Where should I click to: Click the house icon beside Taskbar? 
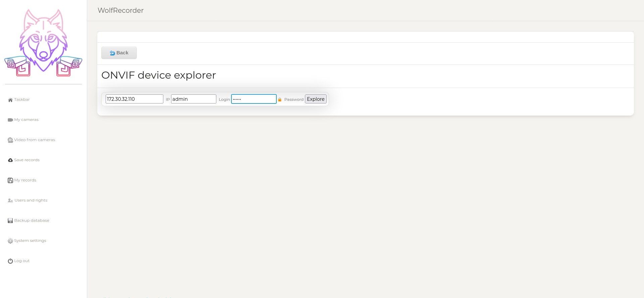click(x=10, y=100)
